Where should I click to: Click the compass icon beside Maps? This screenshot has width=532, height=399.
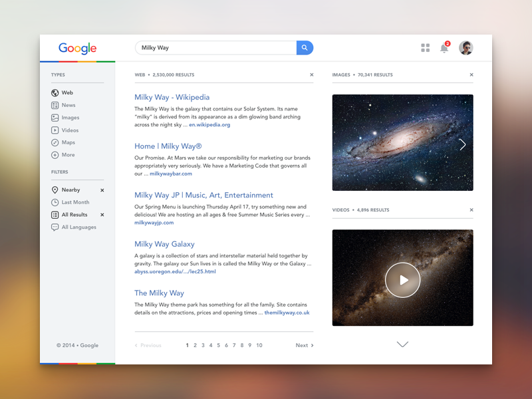55,142
